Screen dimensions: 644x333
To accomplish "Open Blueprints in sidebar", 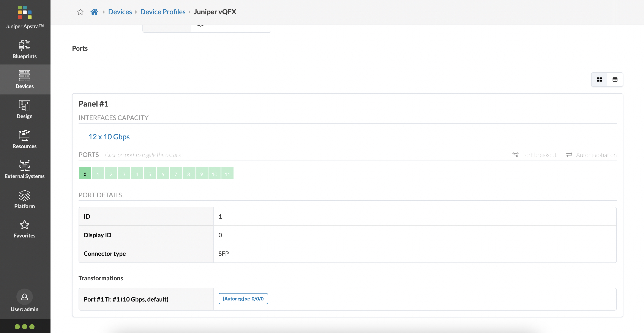I will point(25,49).
